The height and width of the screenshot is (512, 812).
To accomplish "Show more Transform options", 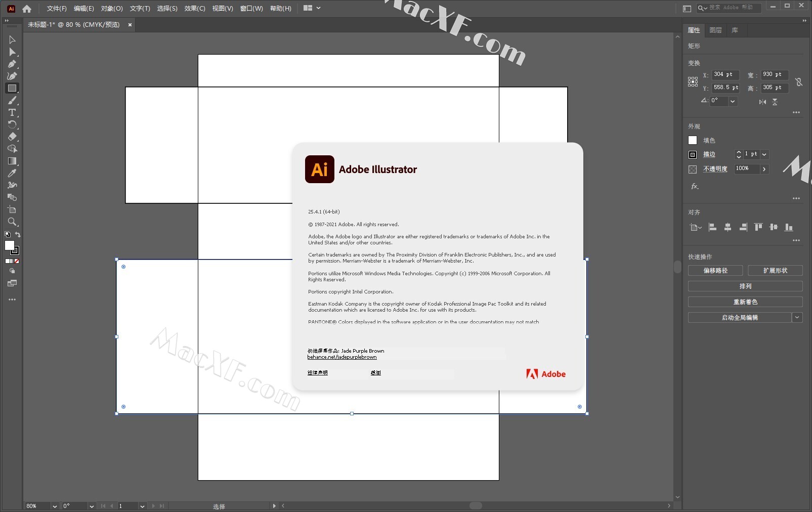I will point(796,112).
